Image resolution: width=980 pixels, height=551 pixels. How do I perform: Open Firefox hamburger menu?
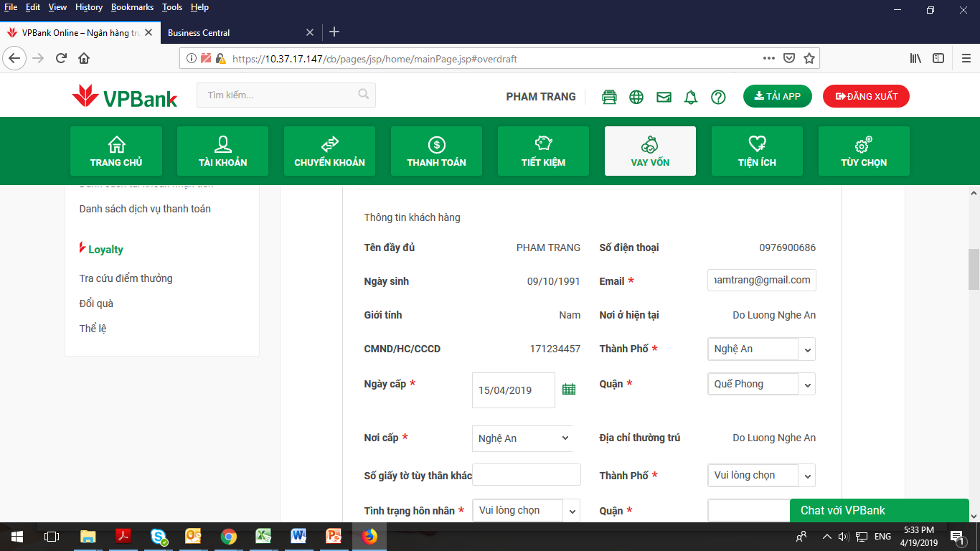click(x=965, y=58)
